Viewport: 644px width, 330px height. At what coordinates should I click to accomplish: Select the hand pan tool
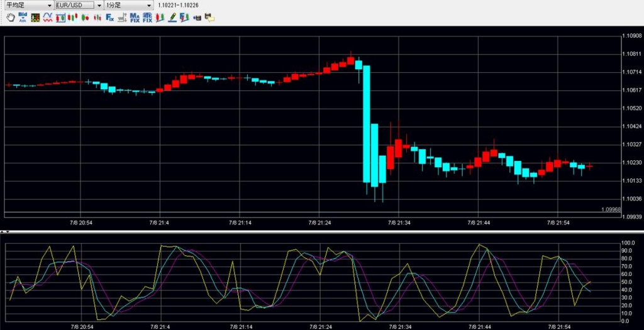coord(10,17)
